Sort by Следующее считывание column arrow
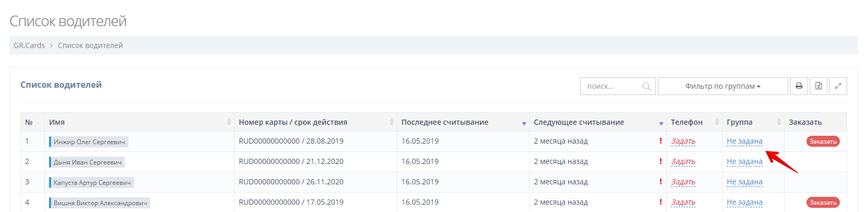 coord(661,123)
